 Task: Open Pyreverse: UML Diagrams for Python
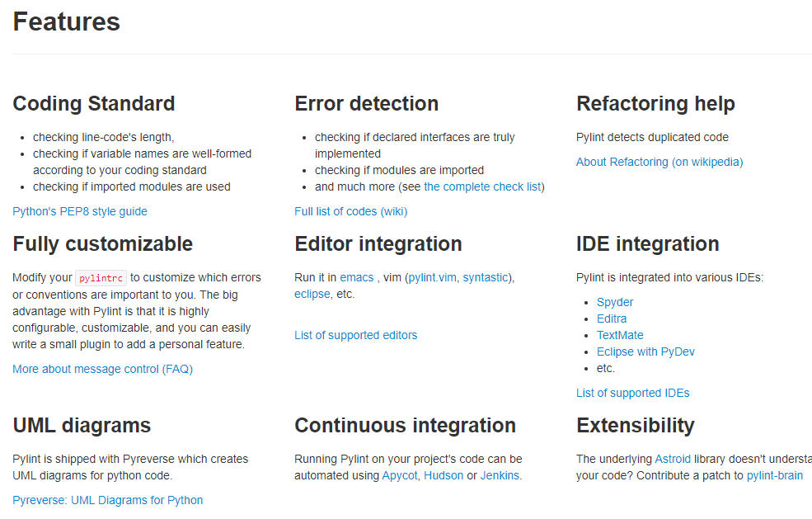click(x=108, y=500)
